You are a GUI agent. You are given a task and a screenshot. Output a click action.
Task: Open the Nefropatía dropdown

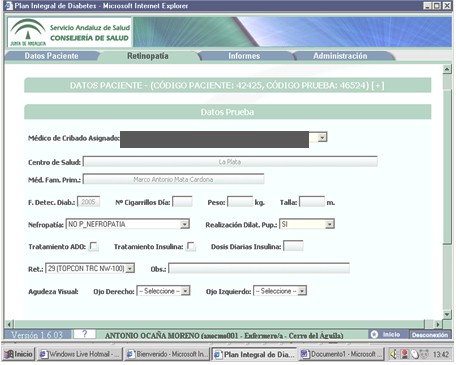click(184, 224)
